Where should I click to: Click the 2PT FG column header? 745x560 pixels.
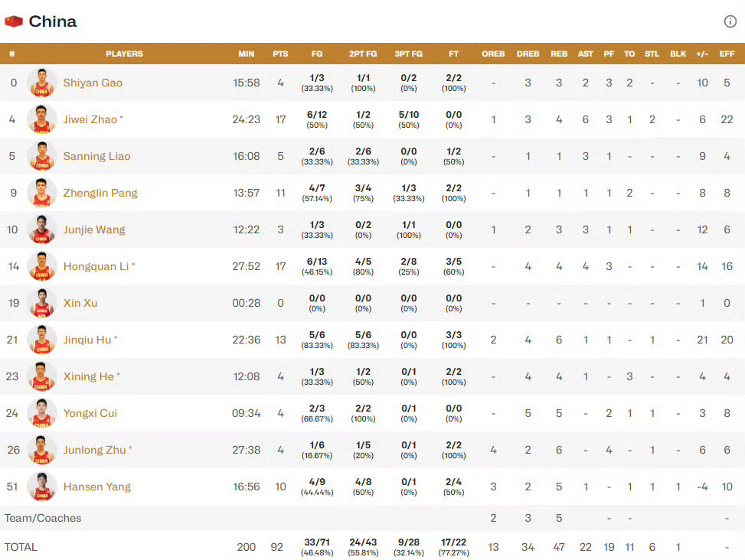[363, 54]
